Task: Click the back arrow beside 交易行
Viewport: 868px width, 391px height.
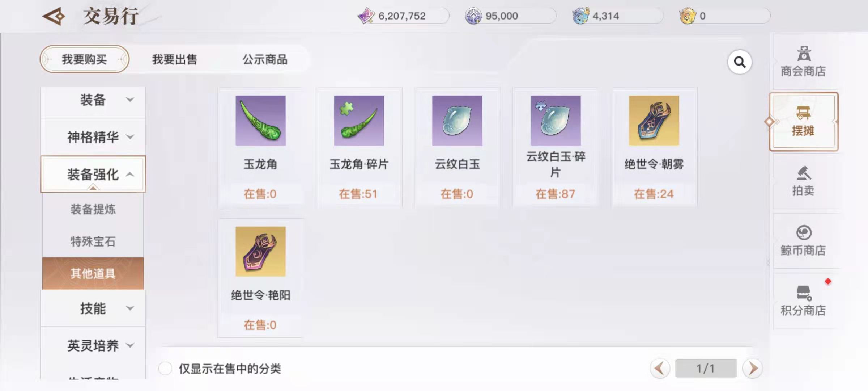Action: click(54, 16)
